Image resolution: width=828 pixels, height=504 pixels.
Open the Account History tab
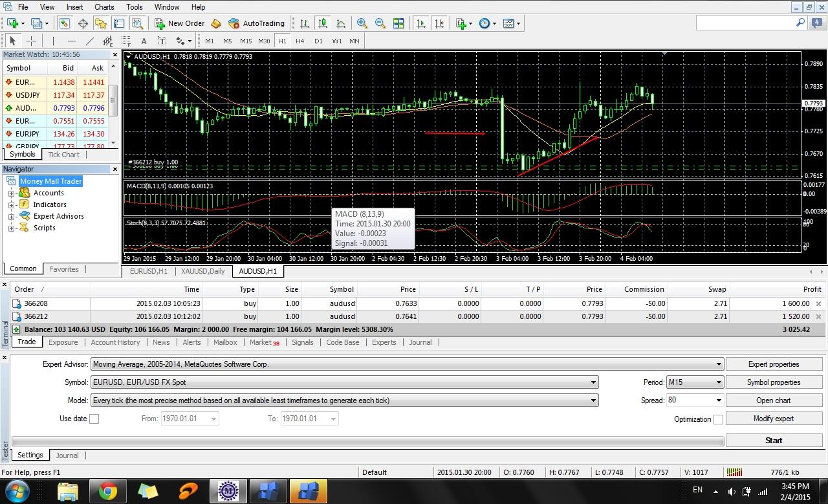point(115,342)
